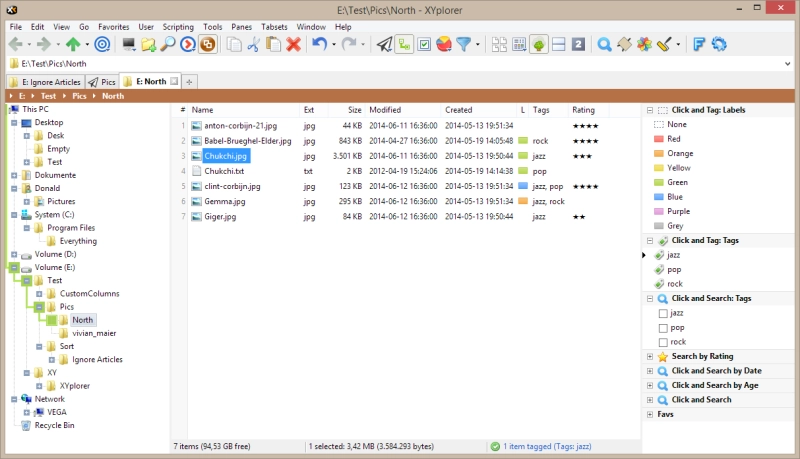Click the paper plane recent locations icon

[x=385, y=44]
